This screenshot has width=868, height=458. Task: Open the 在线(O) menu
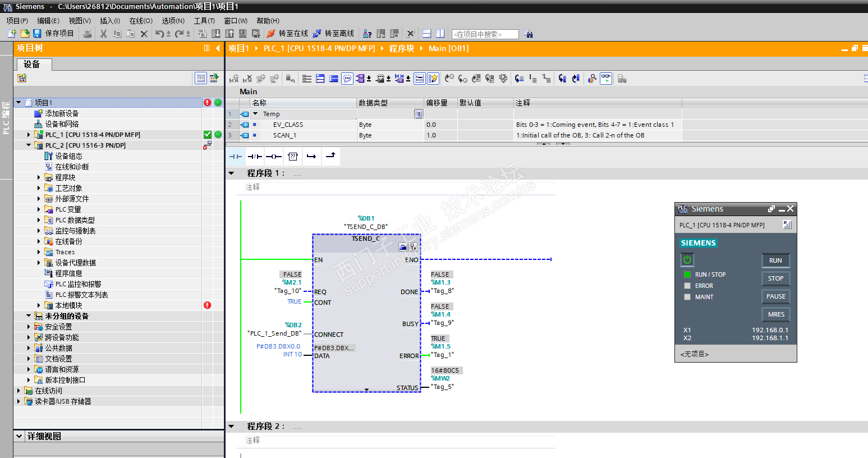[x=141, y=21]
